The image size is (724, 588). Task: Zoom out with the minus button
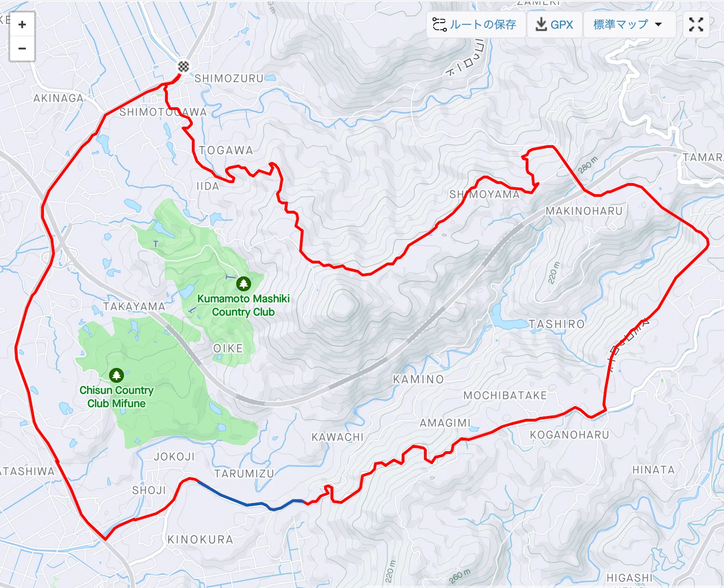click(x=22, y=49)
